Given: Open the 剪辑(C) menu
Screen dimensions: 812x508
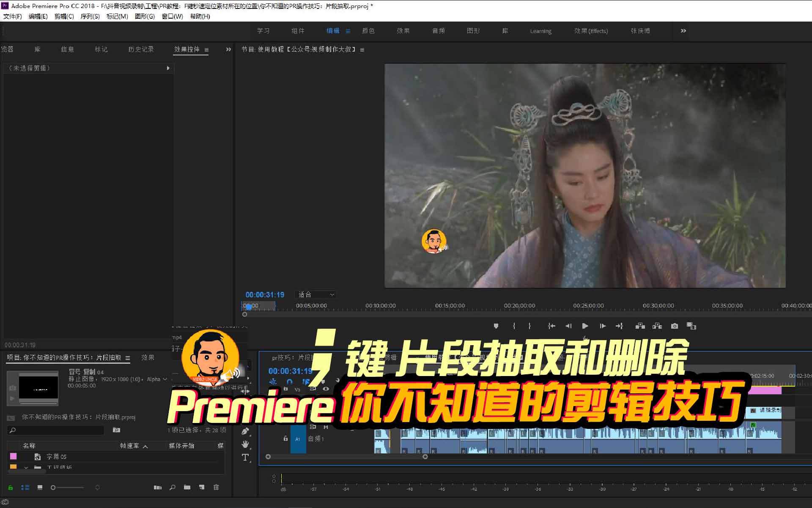Looking at the screenshot, I should [64, 16].
